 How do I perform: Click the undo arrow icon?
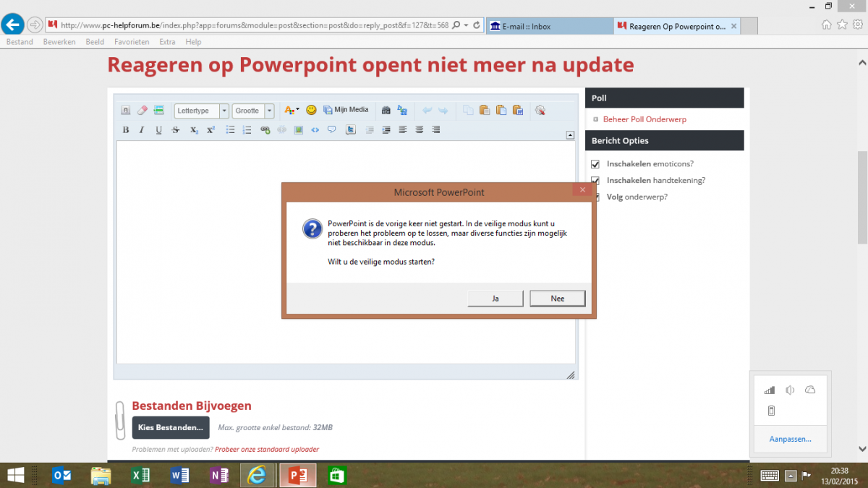(427, 111)
